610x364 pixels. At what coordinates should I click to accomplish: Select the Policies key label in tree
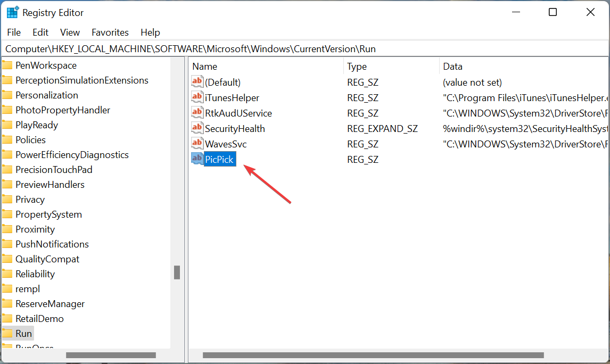pyautogui.click(x=31, y=140)
